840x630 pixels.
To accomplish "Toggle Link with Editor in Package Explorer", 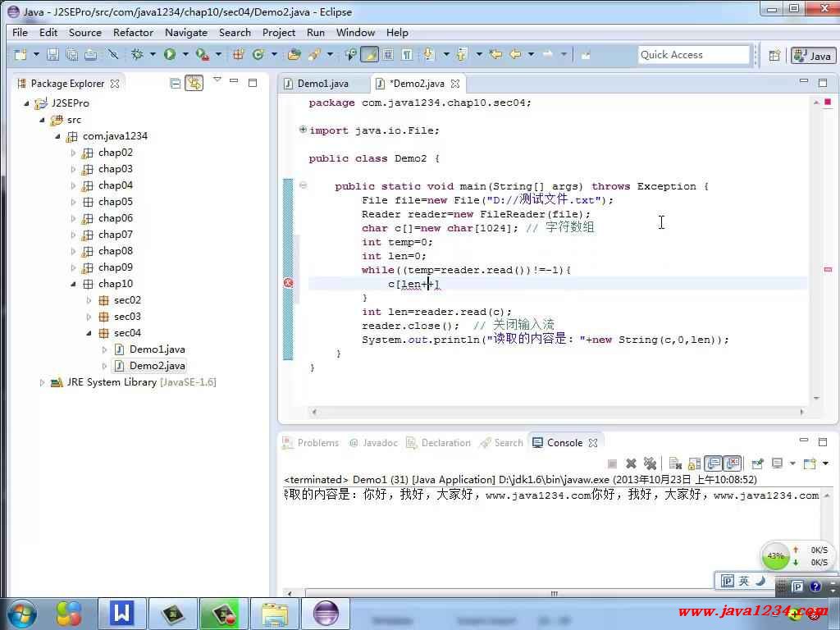I will pos(194,83).
